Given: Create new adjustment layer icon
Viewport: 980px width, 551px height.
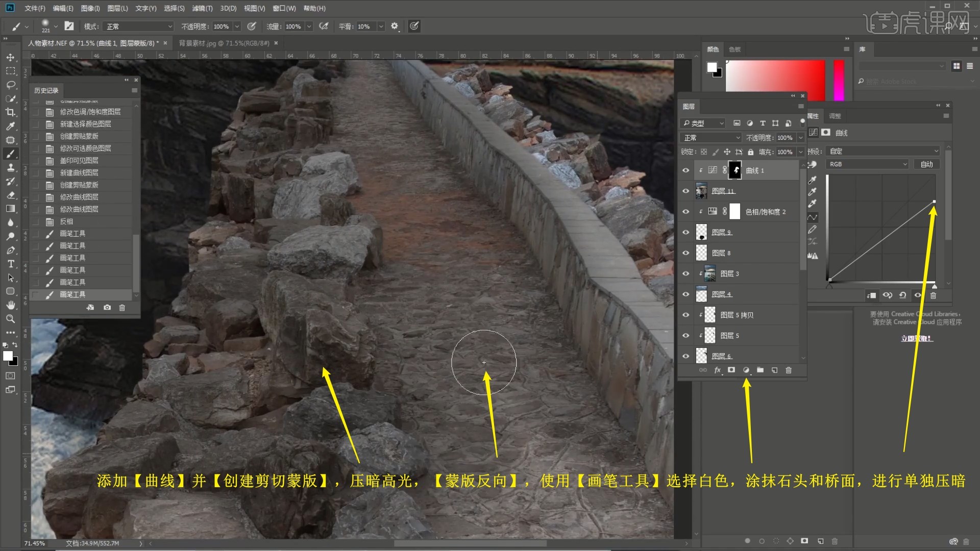Looking at the screenshot, I should (746, 370).
